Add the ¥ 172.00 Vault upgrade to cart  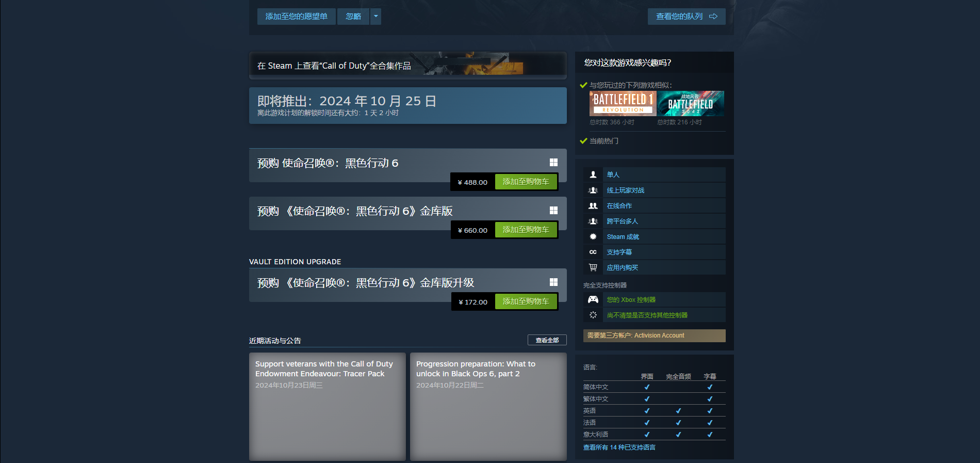tap(526, 301)
